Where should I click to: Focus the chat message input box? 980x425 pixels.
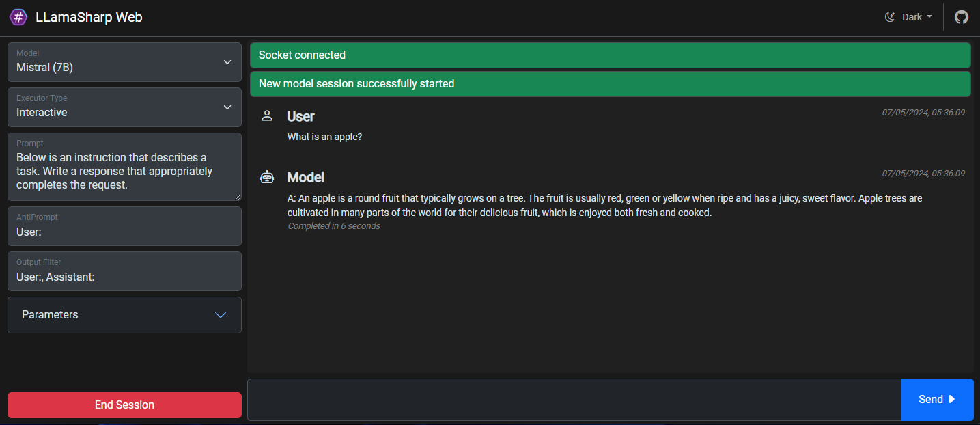pyautogui.click(x=574, y=399)
